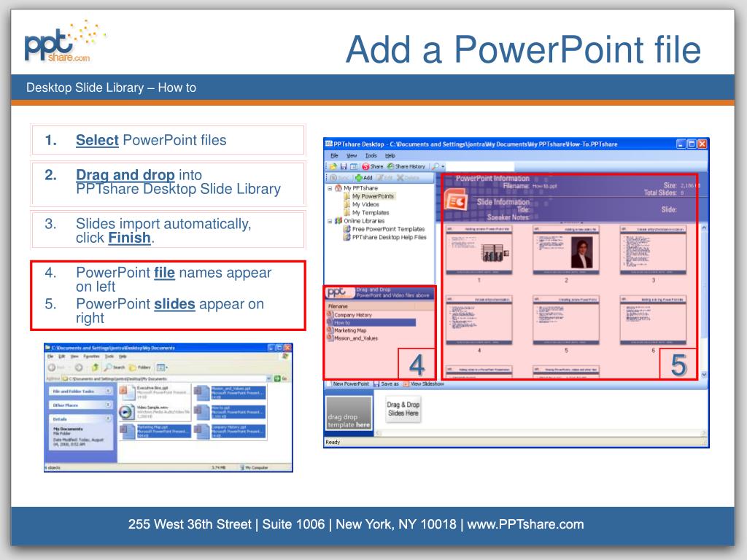The image size is (747, 560).
Task: Select Online Libraries in the tree
Action: click(360, 221)
